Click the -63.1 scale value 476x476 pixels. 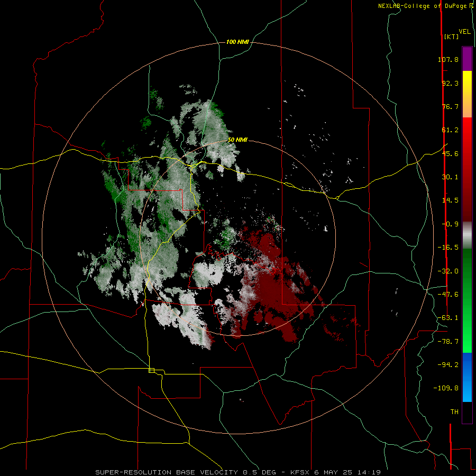pos(448,318)
